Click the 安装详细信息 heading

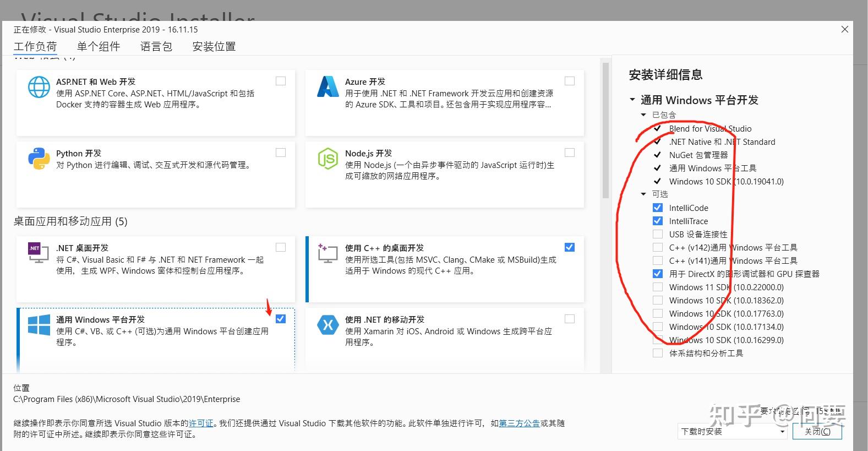pyautogui.click(x=665, y=75)
